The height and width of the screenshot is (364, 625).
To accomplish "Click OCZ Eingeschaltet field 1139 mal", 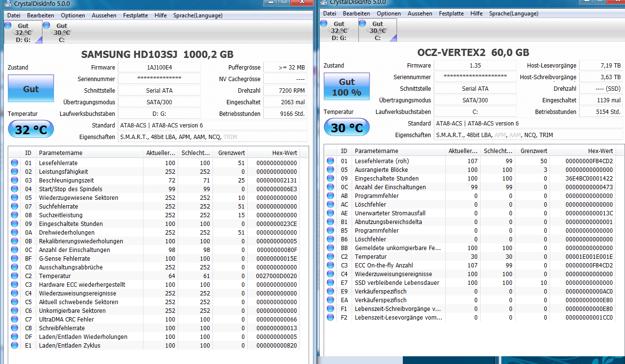I will [x=601, y=100].
